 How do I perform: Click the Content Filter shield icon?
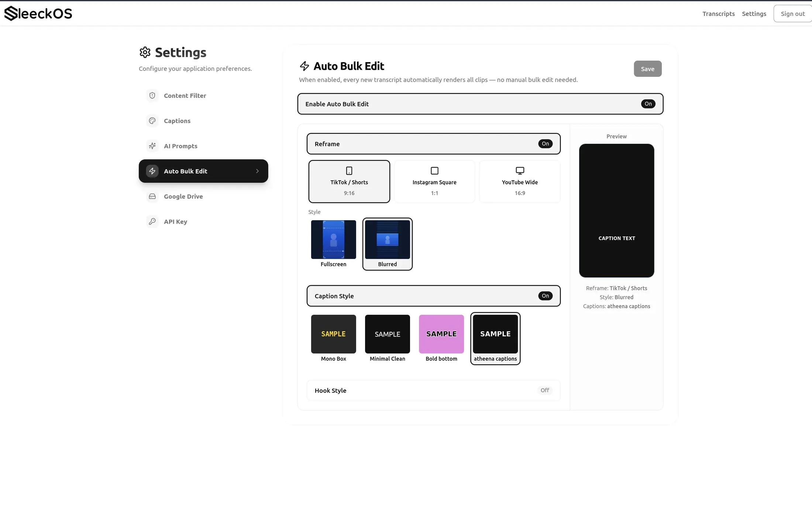point(152,95)
